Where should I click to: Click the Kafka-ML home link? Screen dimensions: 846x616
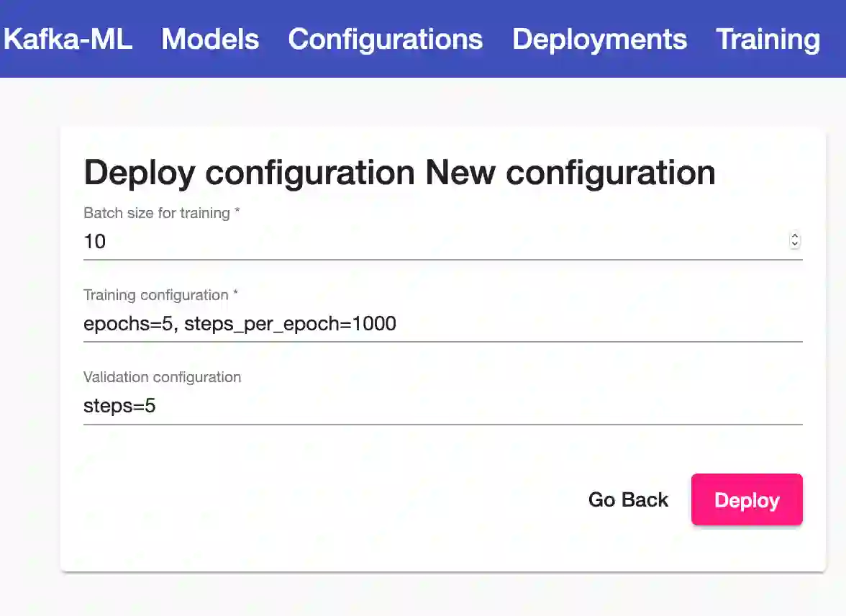click(x=68, y=39)
